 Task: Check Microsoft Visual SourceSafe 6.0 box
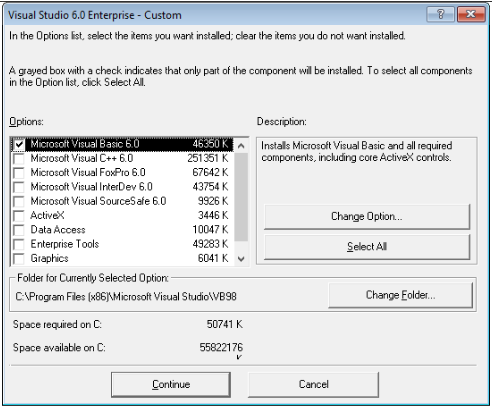click(x=19, y=201)
